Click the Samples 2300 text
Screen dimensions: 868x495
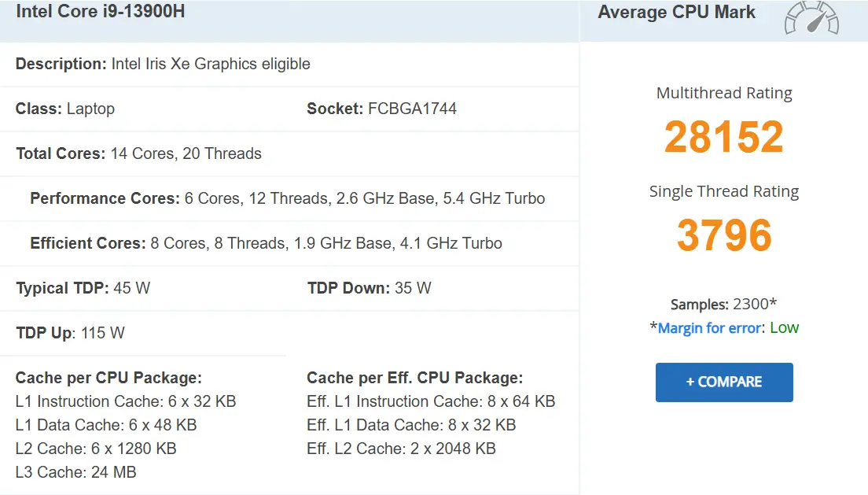[x=723, y=305]
